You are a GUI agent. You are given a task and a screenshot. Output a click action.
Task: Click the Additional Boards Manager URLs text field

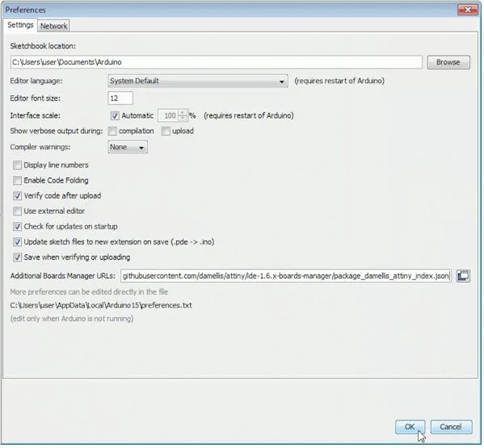click(x=285, y=275)
